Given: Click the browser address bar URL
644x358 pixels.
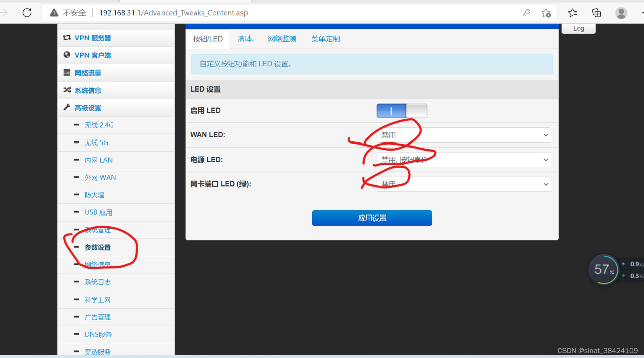Looking at the screenshot, I should click(x=173, y=13).
